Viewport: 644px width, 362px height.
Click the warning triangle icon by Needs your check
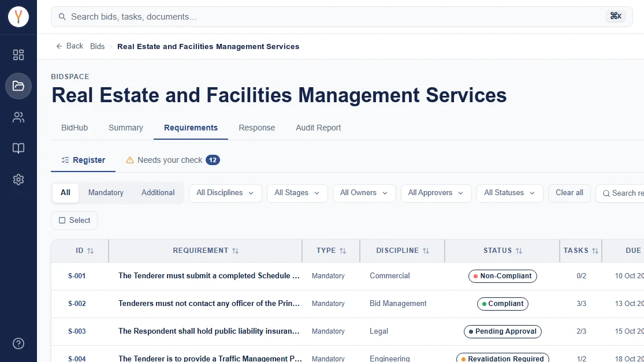click(130, 160)
